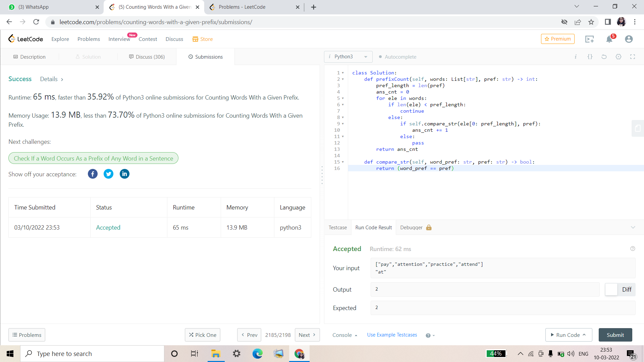Click Use Example Testcases link
The width and height of the screenshot is (644, 362).
pos(392,335)
